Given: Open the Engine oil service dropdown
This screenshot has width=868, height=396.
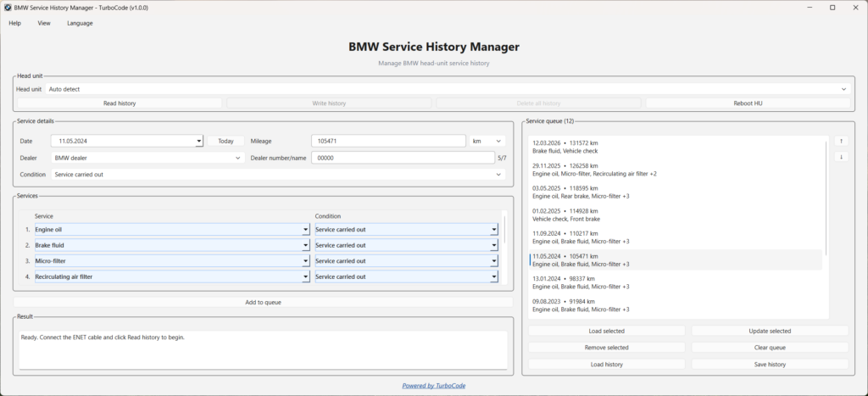Looking at the screenshot, I should point(305,229).
